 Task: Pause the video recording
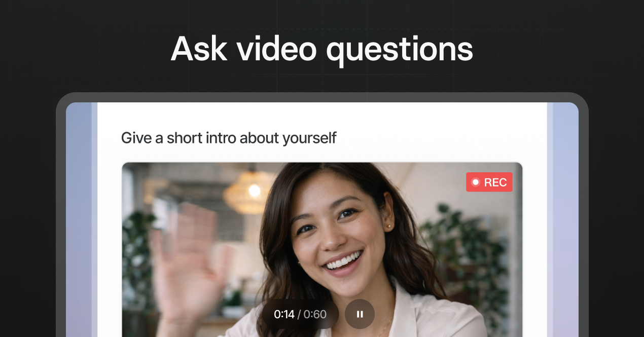tap(360, 314)
